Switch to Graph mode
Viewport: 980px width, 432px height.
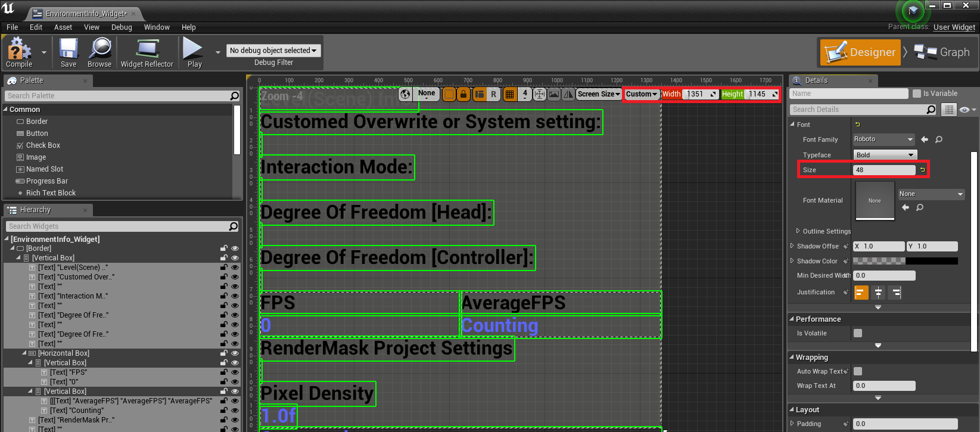pyautogui.click(x=942, y=52)
